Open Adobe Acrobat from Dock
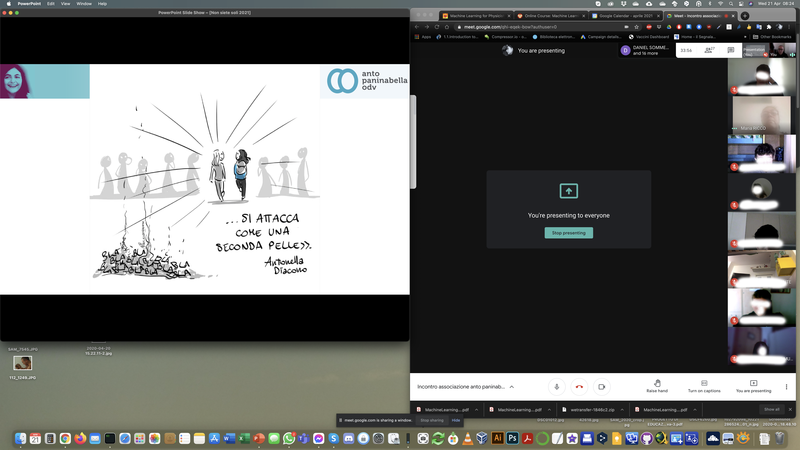This screenshot has width=800, height=450. click(527, 438)
